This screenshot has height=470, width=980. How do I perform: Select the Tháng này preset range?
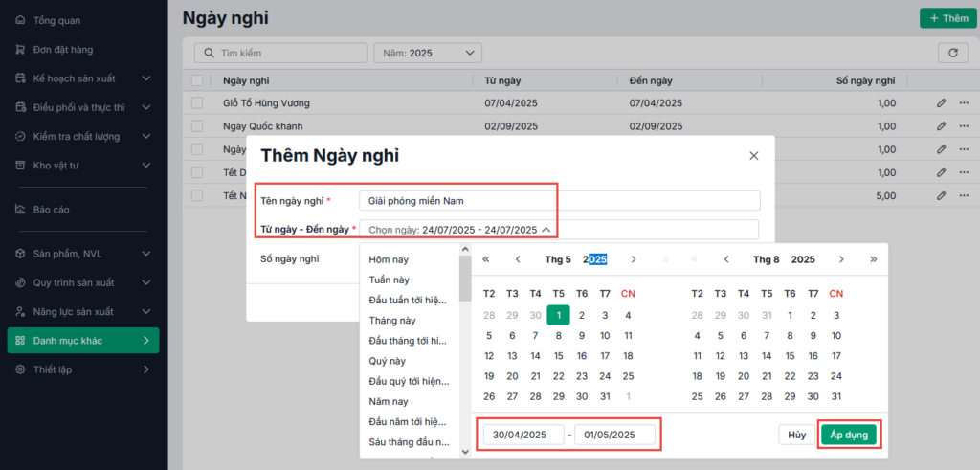[x=392, y=321]
